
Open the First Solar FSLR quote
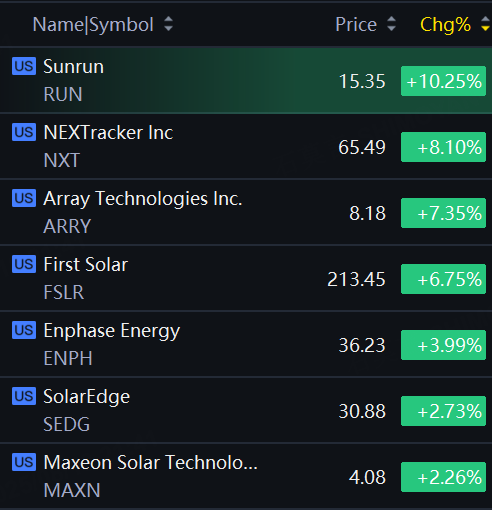(x=246, y=278)
